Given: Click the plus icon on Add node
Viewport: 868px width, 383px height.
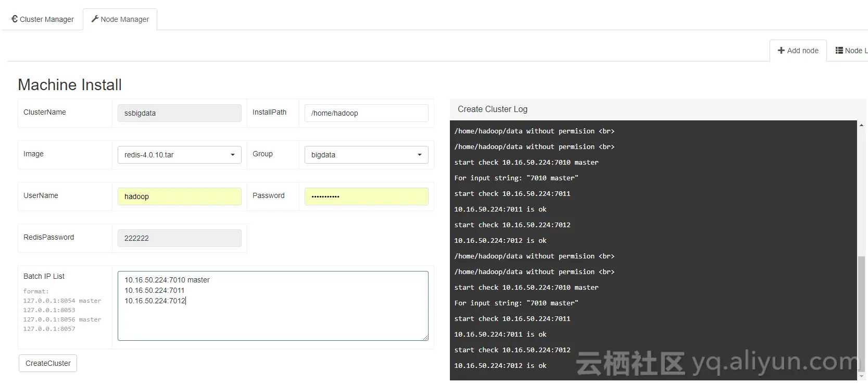Looking at the screenshot, I should pos(781,51).
